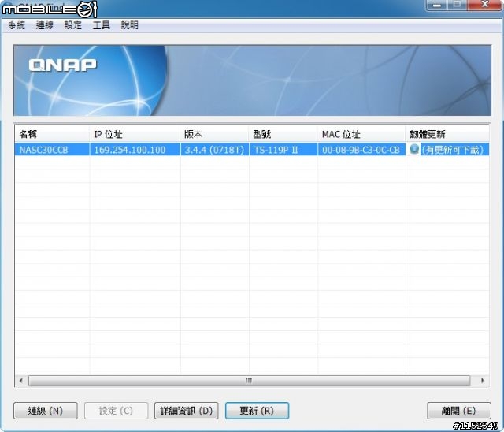Click the horizontal scrollbar right arrow

click(483, 381)
